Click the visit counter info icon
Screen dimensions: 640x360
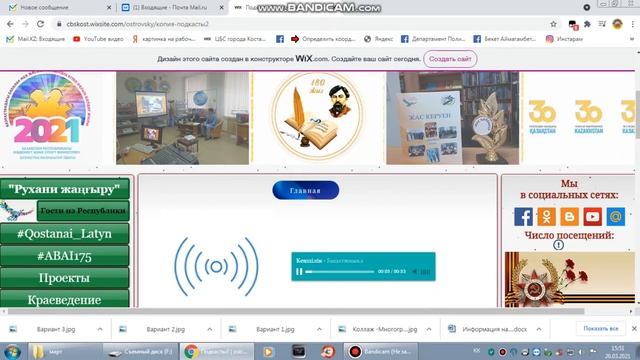(558, 245)
